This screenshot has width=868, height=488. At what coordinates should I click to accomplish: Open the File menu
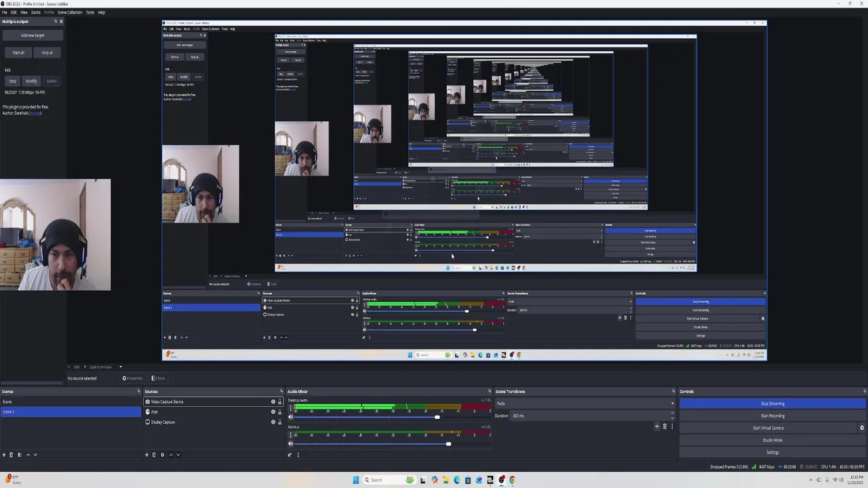point(4,12)
